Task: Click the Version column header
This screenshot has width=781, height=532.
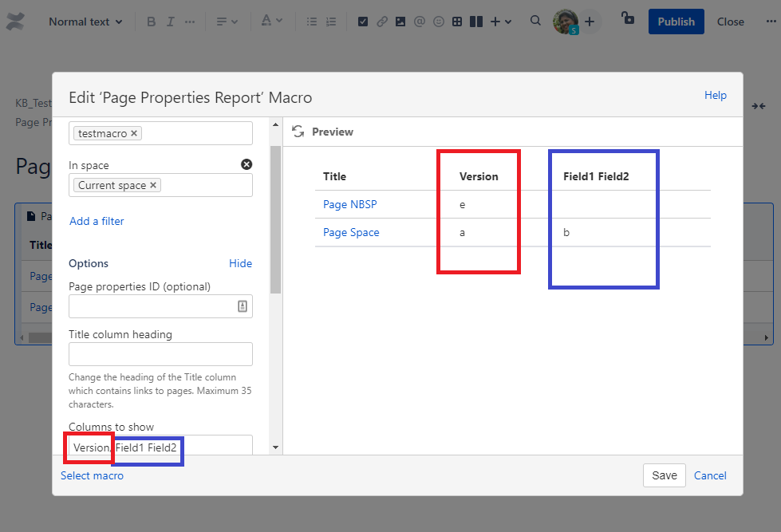Action: tap(479, 176)
